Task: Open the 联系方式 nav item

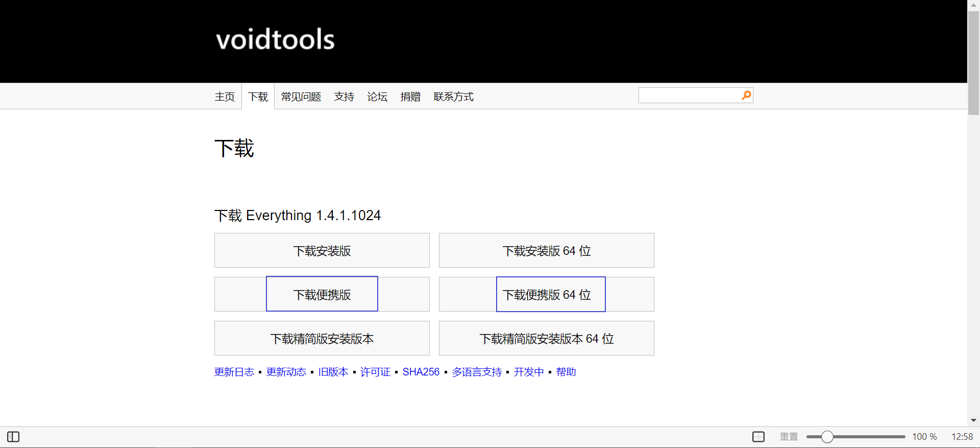Action: 454,97
